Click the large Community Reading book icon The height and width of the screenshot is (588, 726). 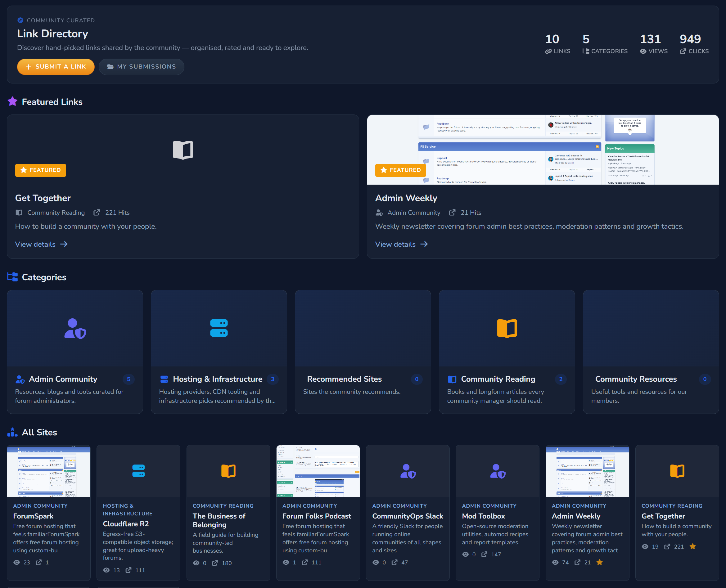click(507, 328)
